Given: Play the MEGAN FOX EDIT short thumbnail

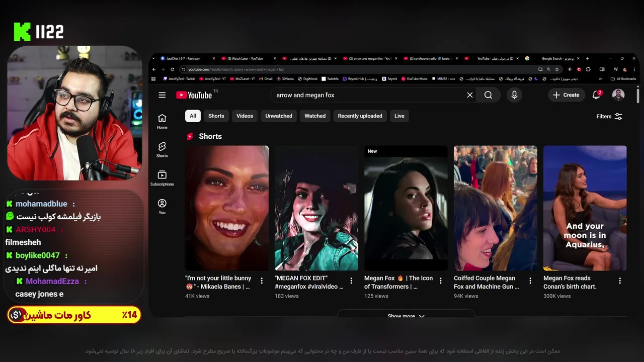Looking at the screenshot, I should coord(316,208).
